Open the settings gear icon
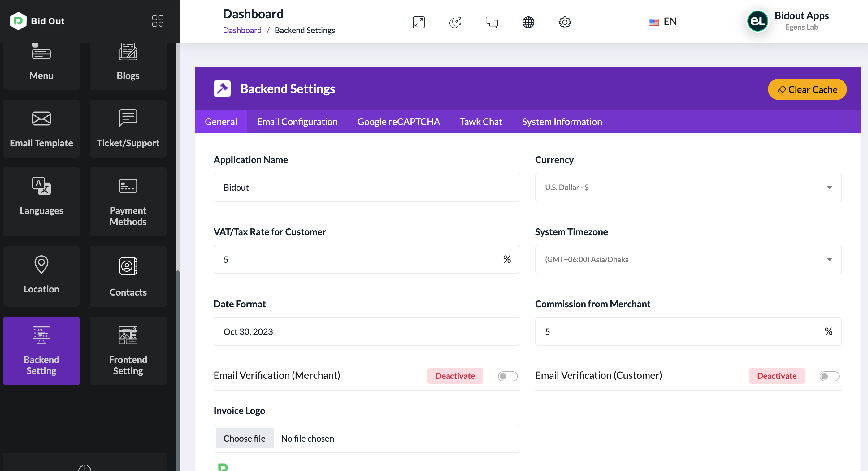Screen dimensions: 868x471 pos(565,22)
